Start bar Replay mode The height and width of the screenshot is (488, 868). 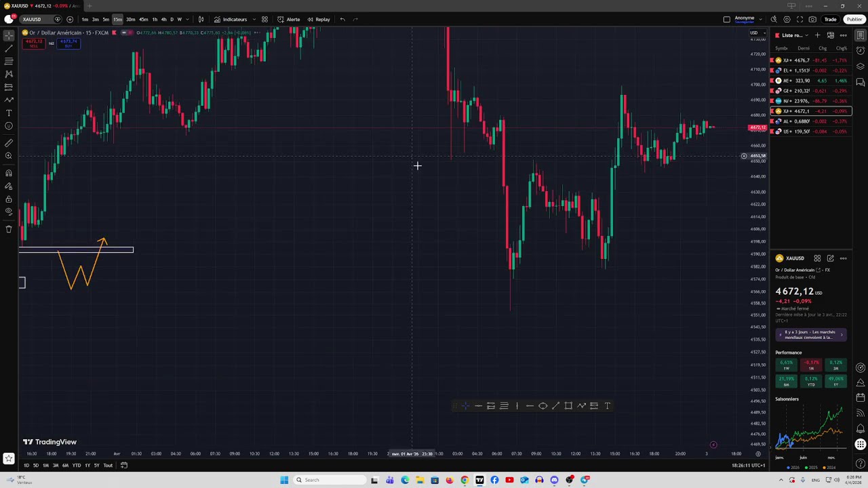319,19
